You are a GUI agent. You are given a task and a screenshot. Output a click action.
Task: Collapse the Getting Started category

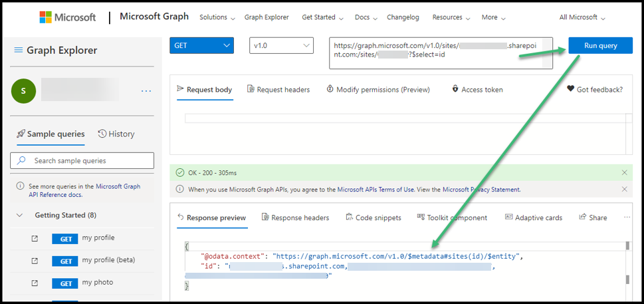point(20,216)
